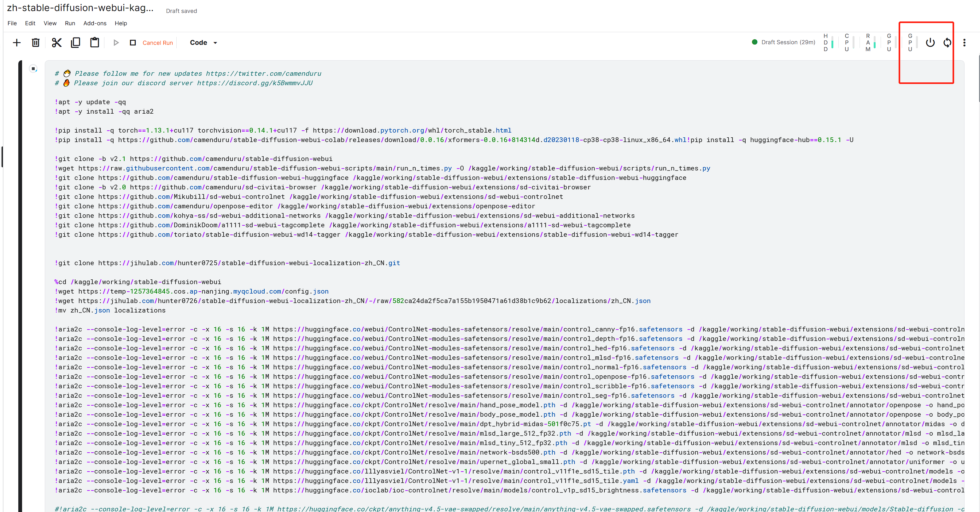Open the File menu
The width and height of the screenshot is (980, 512).
pos(12,23)
